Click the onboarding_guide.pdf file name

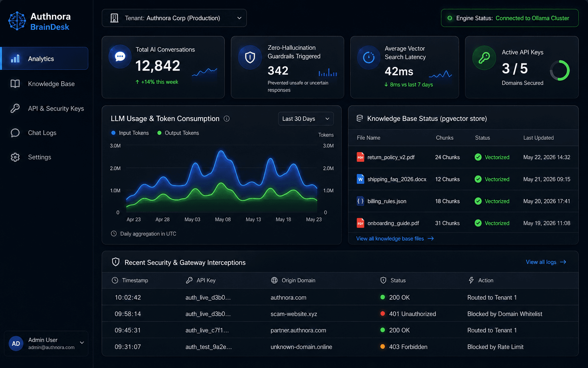click(x=393, y=223)
